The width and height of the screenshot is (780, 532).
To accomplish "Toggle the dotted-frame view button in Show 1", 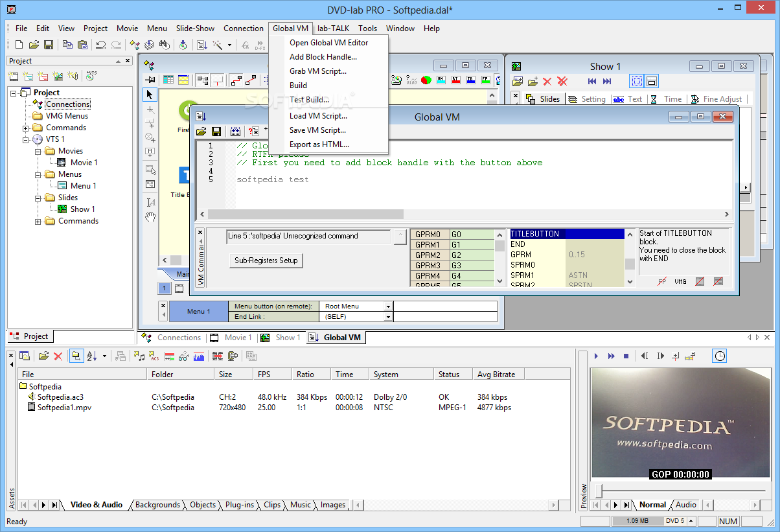I will click(x=637, y=82).
